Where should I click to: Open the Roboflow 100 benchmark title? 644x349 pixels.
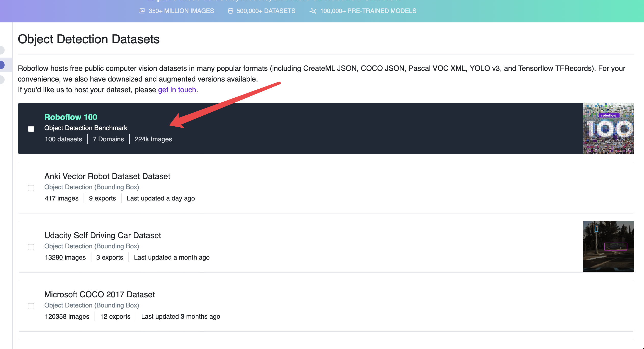pos(71,117)
